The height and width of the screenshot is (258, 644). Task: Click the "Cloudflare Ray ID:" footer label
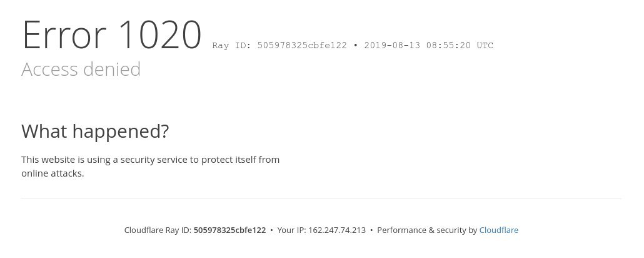[x=158, y=230]
